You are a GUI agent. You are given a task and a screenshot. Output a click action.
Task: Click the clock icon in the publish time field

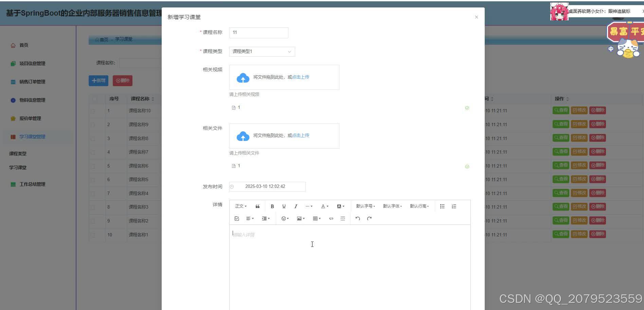point(232,187)
